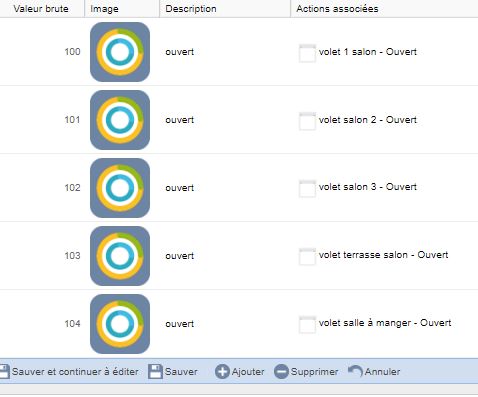Click the Sauver button
Viewport: 478px width, 397px height.
coord(173,372)
